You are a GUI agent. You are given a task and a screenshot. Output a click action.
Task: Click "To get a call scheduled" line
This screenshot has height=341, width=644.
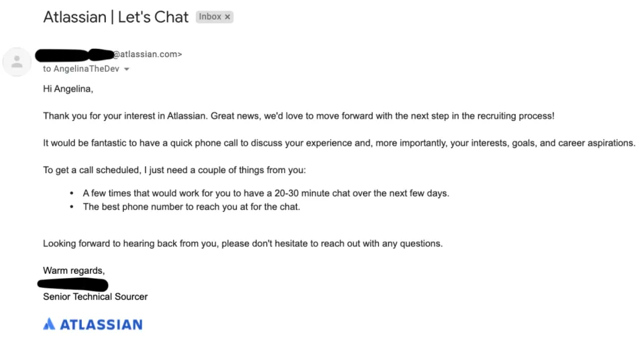[x=174, y=170]
